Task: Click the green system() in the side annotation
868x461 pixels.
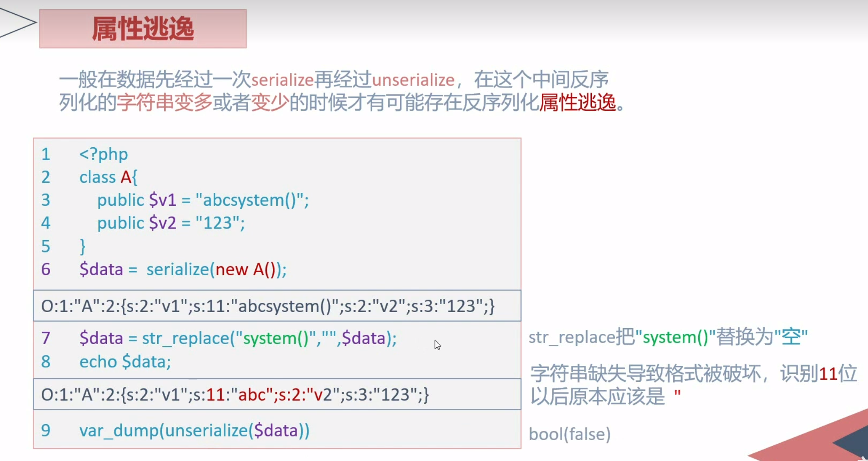Action: click(x=675, y=337)
